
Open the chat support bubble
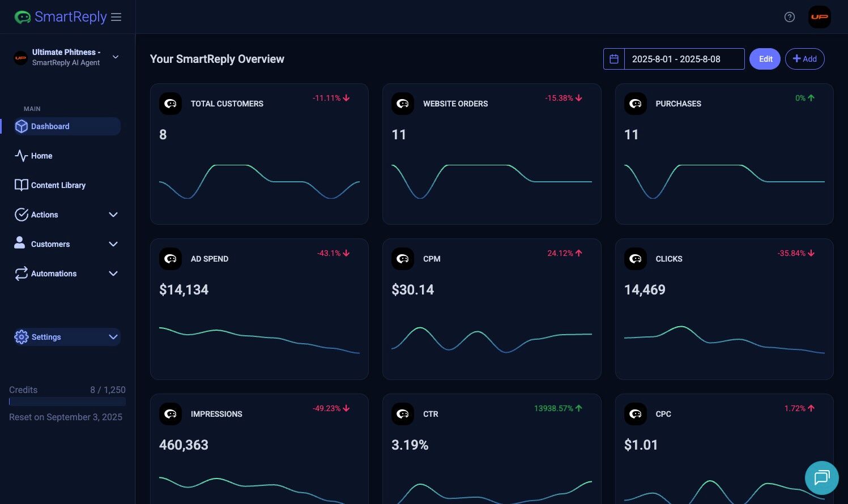(x=821, y=477)
